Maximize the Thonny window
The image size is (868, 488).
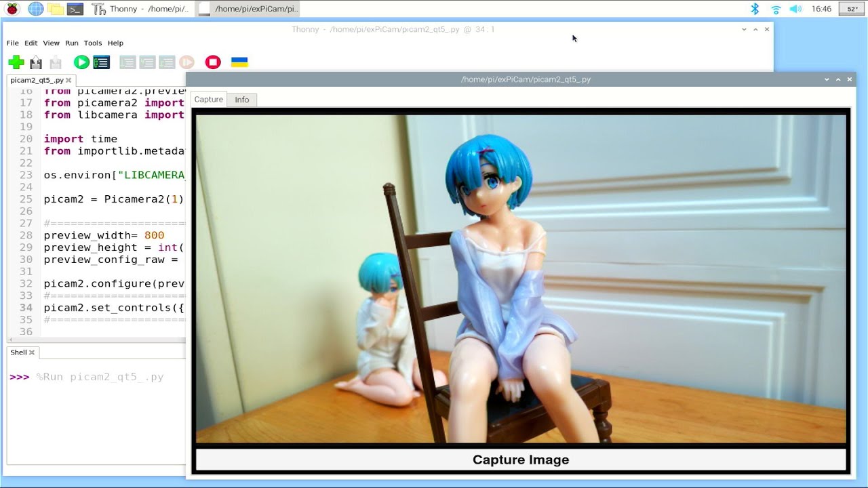(x=755, y=29)
